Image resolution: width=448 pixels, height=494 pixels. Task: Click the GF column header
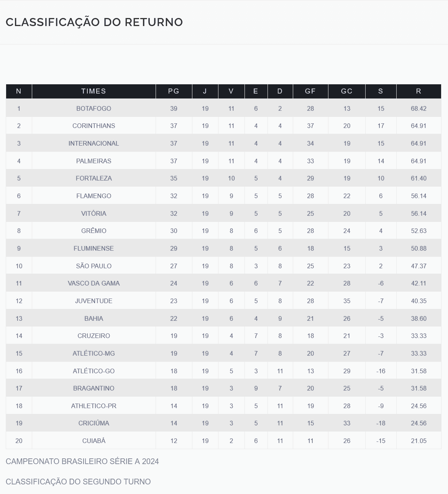point(310,91)
